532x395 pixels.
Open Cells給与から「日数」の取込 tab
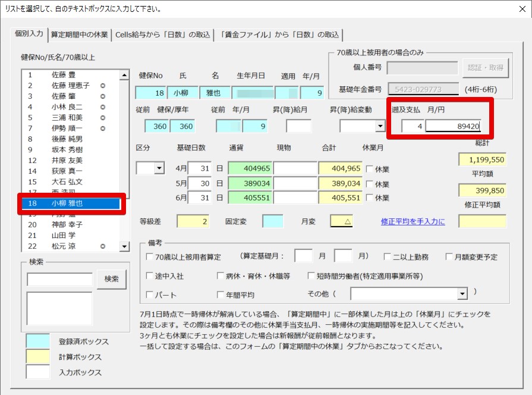pyautogui.click(x=163, y=35)
